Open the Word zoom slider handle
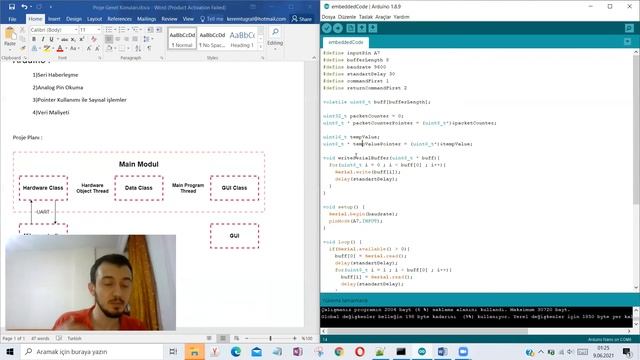 click(x=270, y=338)
